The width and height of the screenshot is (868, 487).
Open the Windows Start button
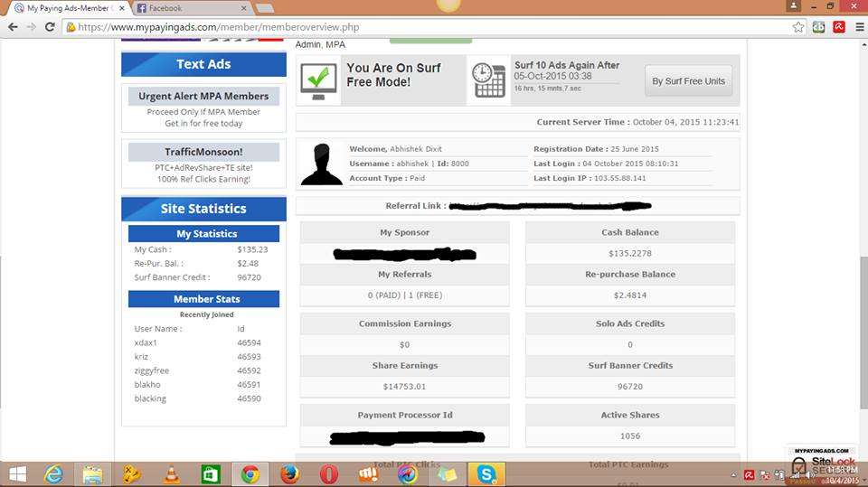click(x=18, y=474)
